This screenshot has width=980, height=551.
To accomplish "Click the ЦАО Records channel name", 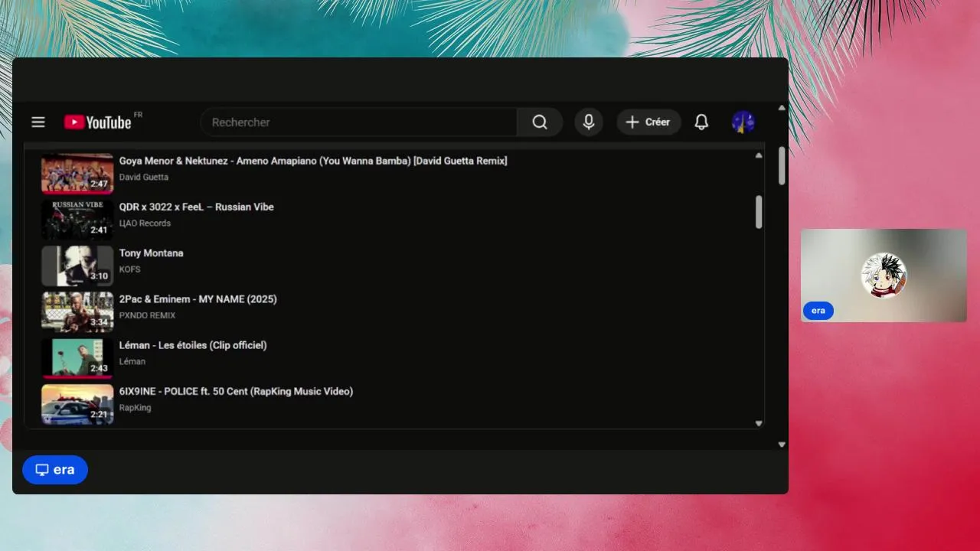I will point(145,223).
